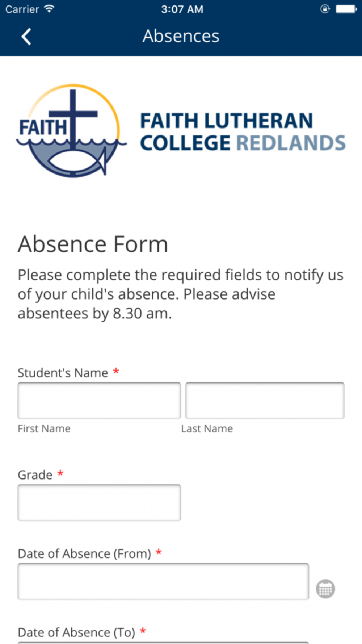The image size is (362, 644).
Task: Tap the Carrier status text
Action: tap(22, 9)
